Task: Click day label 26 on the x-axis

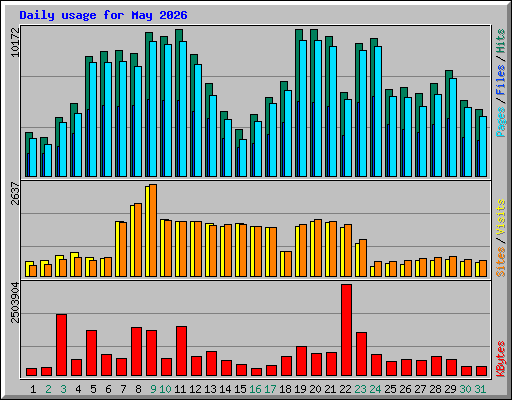Action: click(x=405, y=389)
